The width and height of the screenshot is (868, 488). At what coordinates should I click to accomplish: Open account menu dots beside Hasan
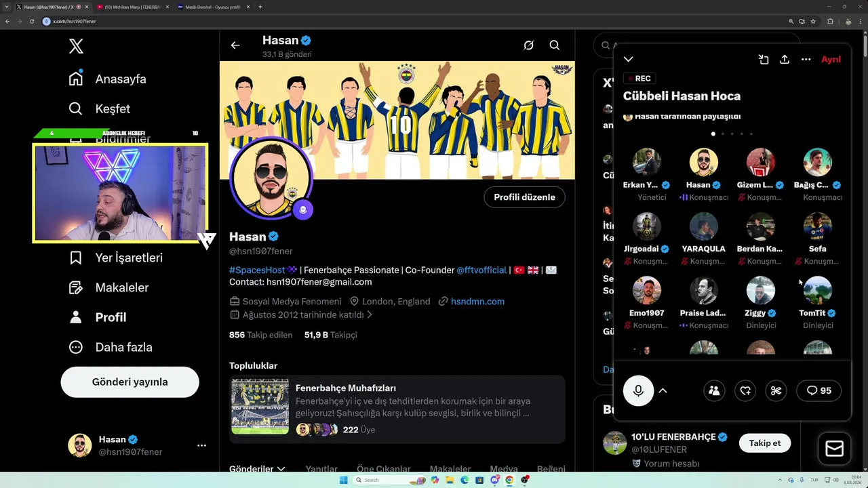(201, 445)
